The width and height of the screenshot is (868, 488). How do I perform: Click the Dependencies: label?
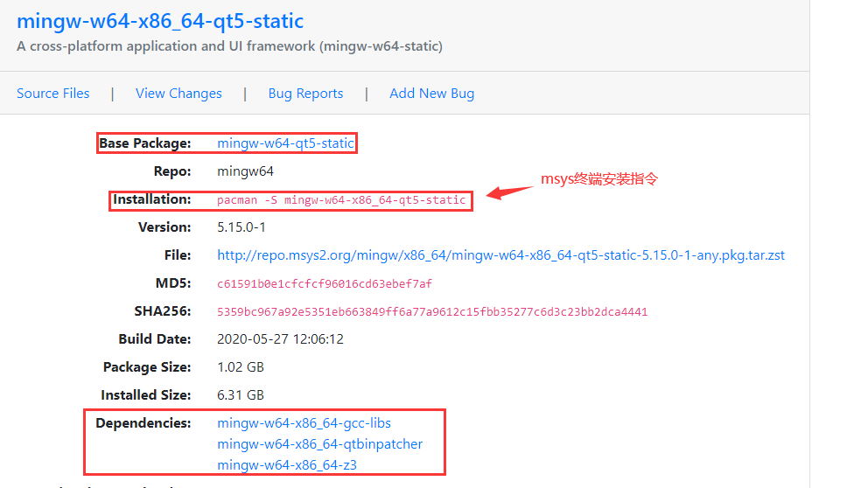click(143, 423)
